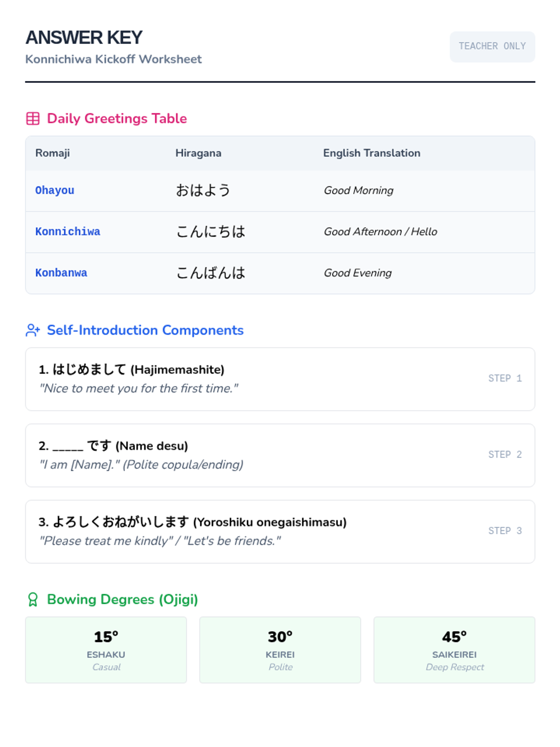Click the Good Evening translation cell
This screenshot has width=560, height=747.
tap(358, 273)
